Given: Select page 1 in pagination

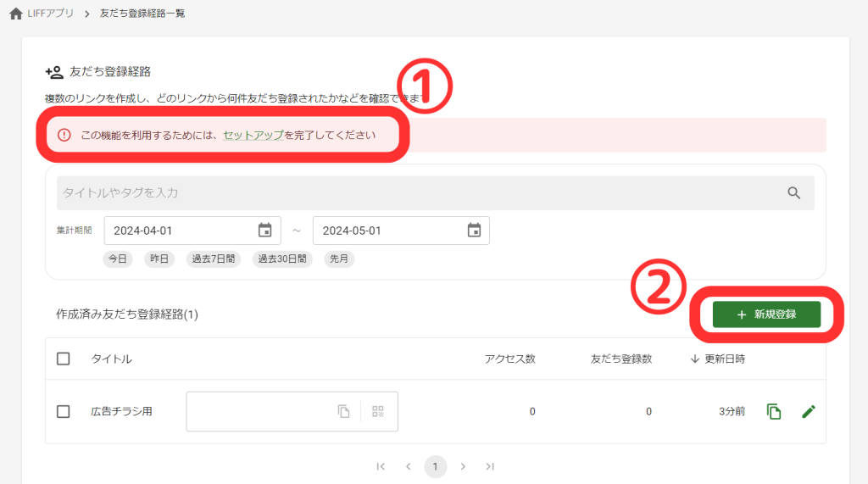Looking at the screenshot, I should 435,466.
